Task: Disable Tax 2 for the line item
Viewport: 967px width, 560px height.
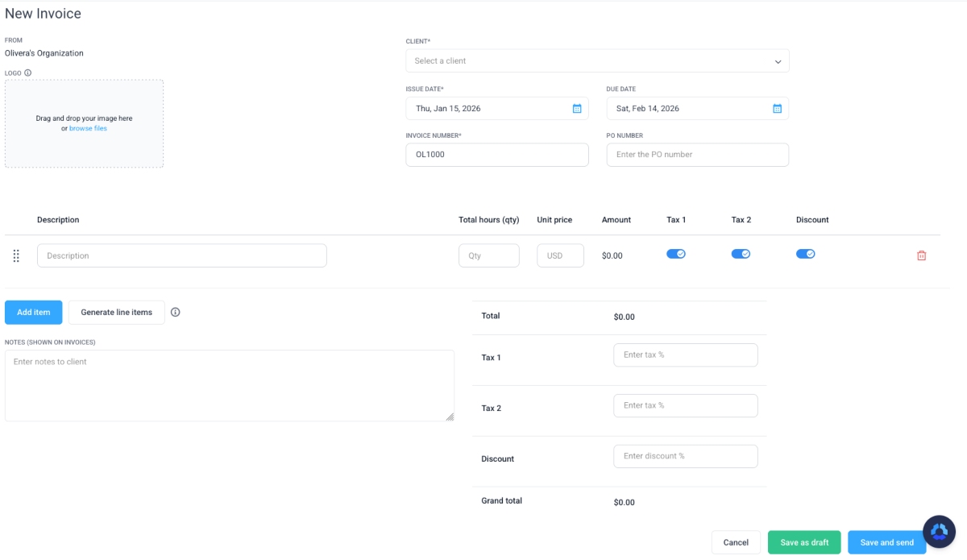Action: click(741, 252)
